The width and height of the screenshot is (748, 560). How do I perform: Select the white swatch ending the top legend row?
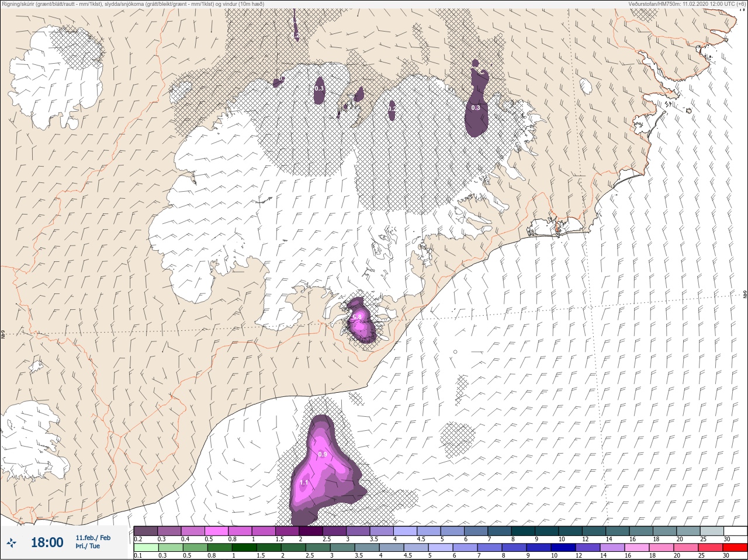(x=735, y=531)
